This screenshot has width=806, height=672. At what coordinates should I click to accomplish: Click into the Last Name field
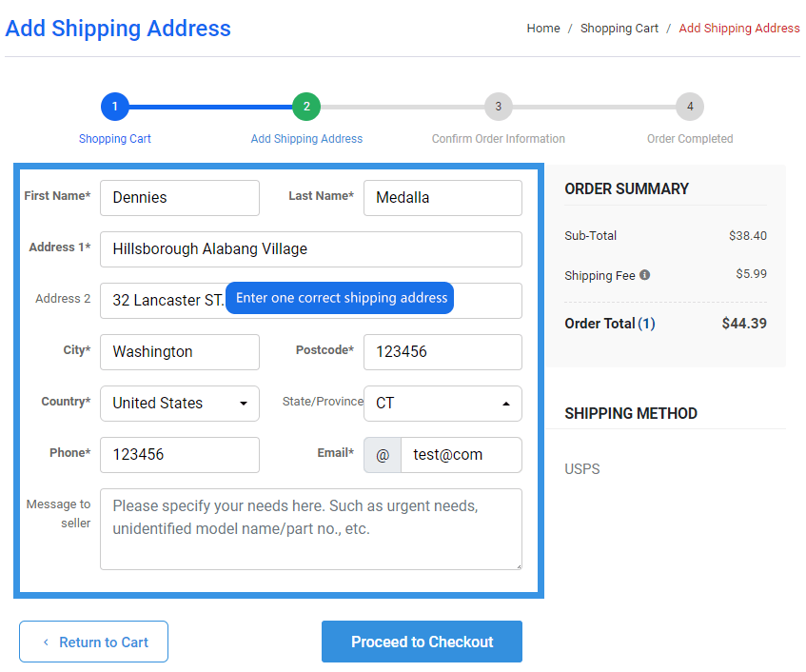point(442,198)
